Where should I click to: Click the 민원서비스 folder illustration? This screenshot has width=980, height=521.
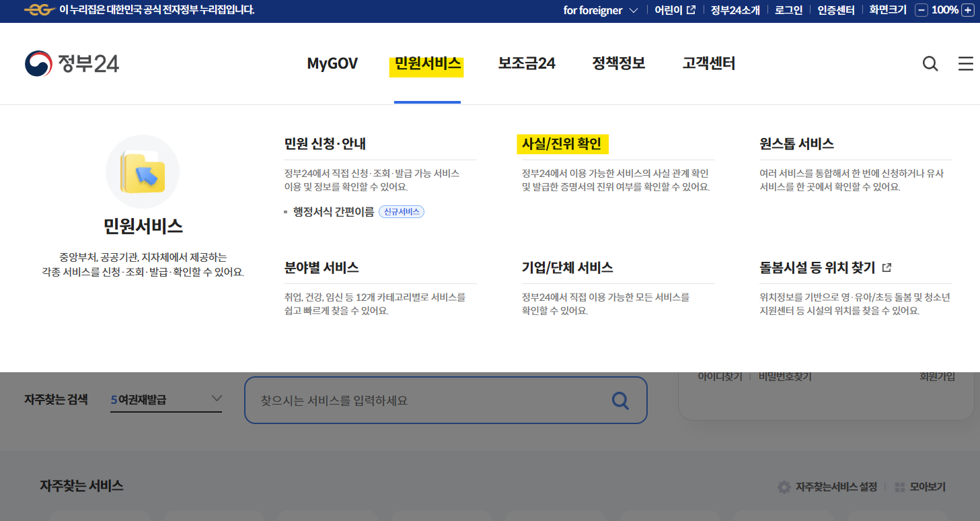click(143, 172)
